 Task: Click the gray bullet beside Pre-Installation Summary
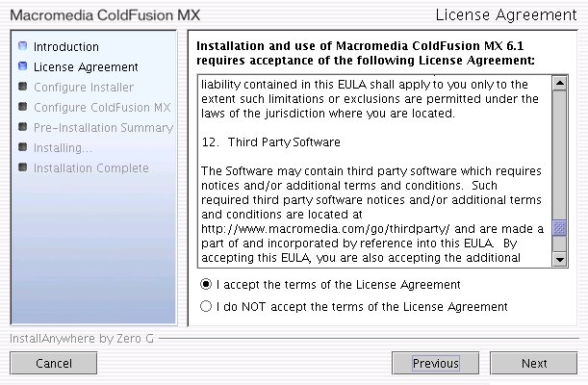23,128
